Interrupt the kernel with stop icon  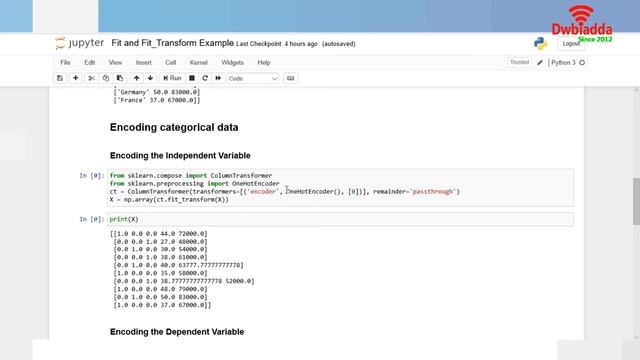192,78
